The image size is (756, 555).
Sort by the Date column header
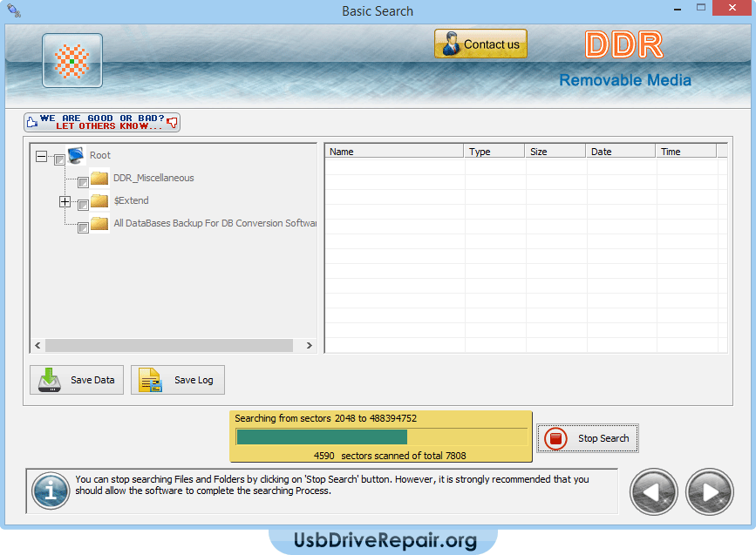(x=621, y=152)
